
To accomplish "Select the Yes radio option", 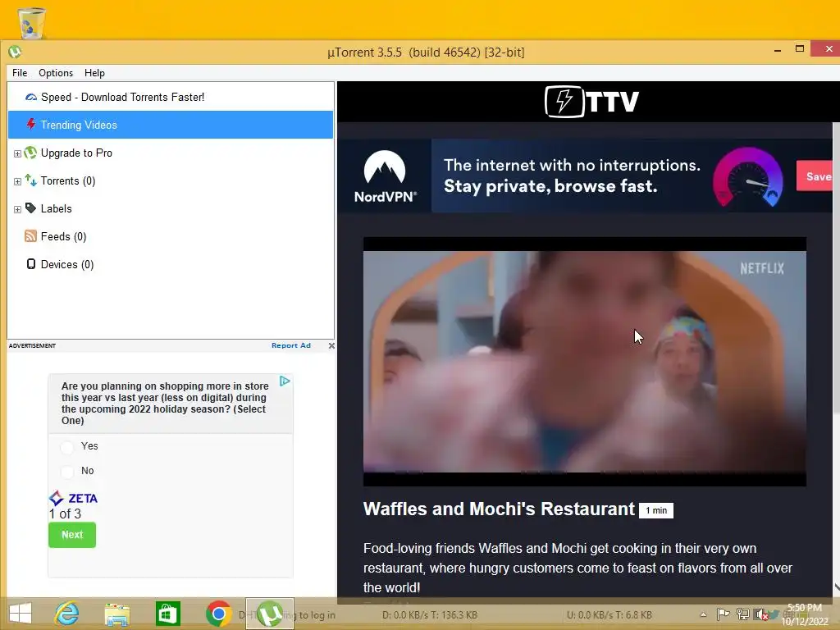I will 67,447.
